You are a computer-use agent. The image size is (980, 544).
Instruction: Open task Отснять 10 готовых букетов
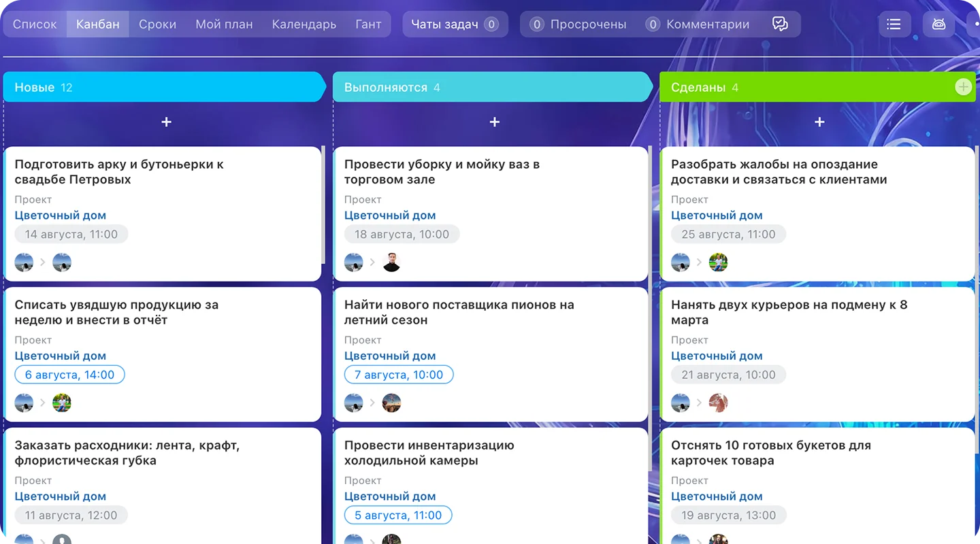tap(771, 453)
